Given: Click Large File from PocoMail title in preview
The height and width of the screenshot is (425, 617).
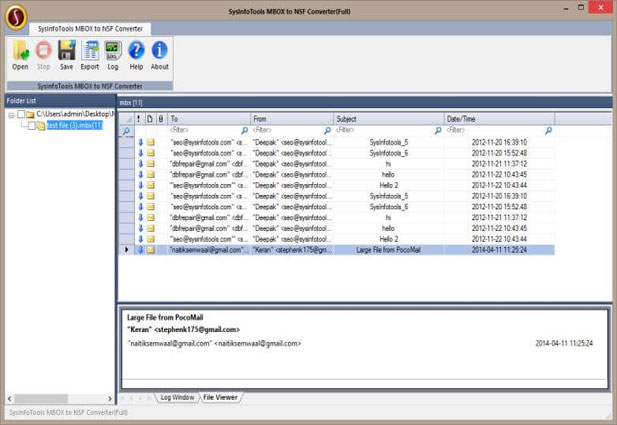Looking at the screenshot, I should pyautogui.click(x=165, y=317).
